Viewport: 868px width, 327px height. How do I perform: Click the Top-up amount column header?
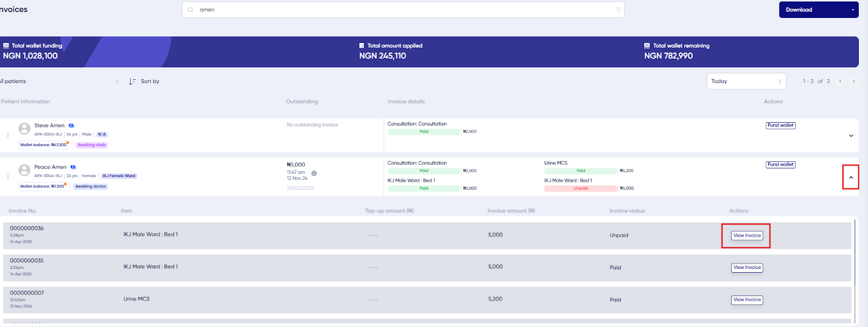tap(390, 211)
